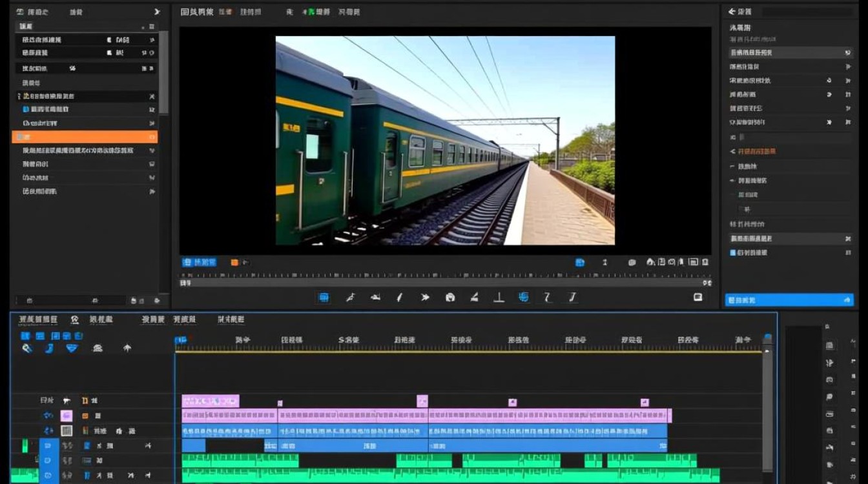
Task: Click the blue-highlighted icon in the playback toolbar
Action: pos(324,297)
